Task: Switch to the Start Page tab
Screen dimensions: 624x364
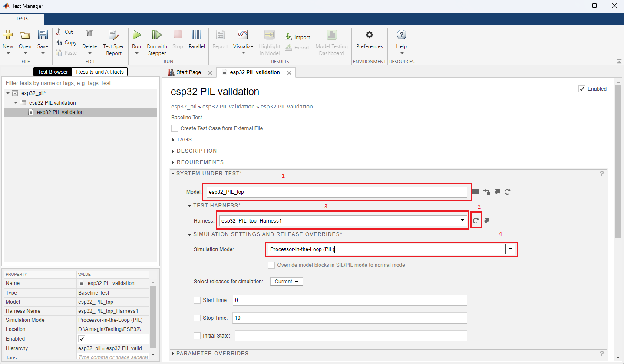Action: tap(188, 72)
